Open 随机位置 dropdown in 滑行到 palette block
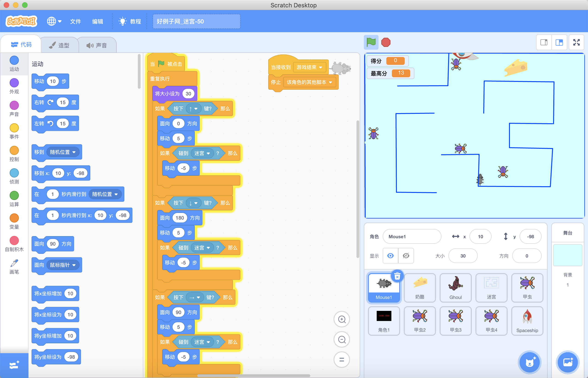This screenshot has height=378, width=588. [105, 194]
